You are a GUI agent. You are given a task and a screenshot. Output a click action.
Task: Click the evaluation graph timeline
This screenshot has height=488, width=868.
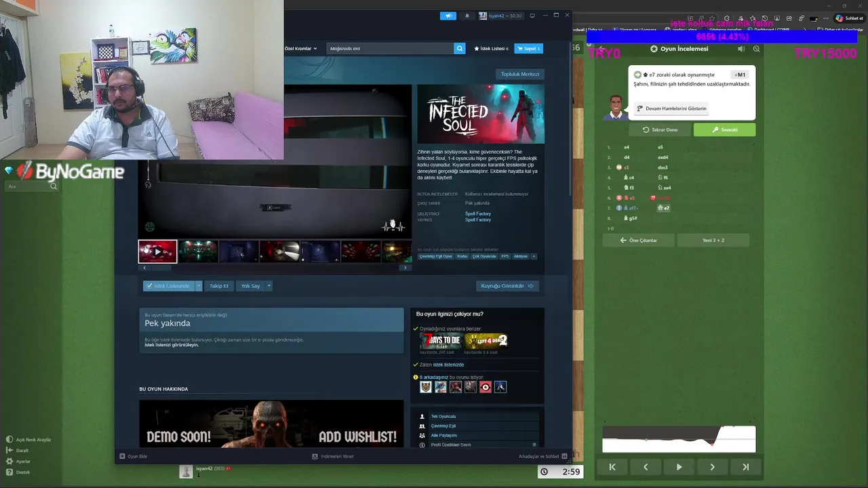(x=679, y=439)
